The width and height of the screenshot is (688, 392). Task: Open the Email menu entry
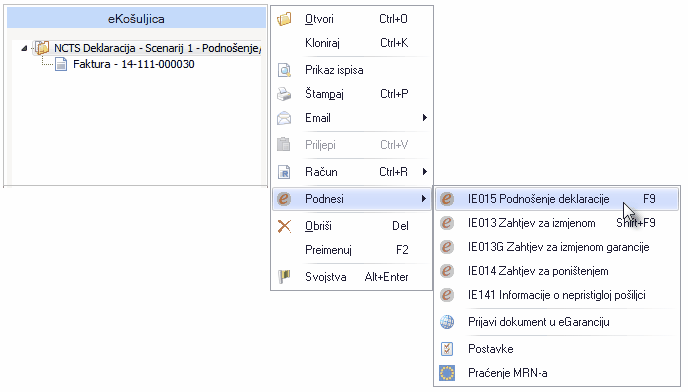point(352,118)
